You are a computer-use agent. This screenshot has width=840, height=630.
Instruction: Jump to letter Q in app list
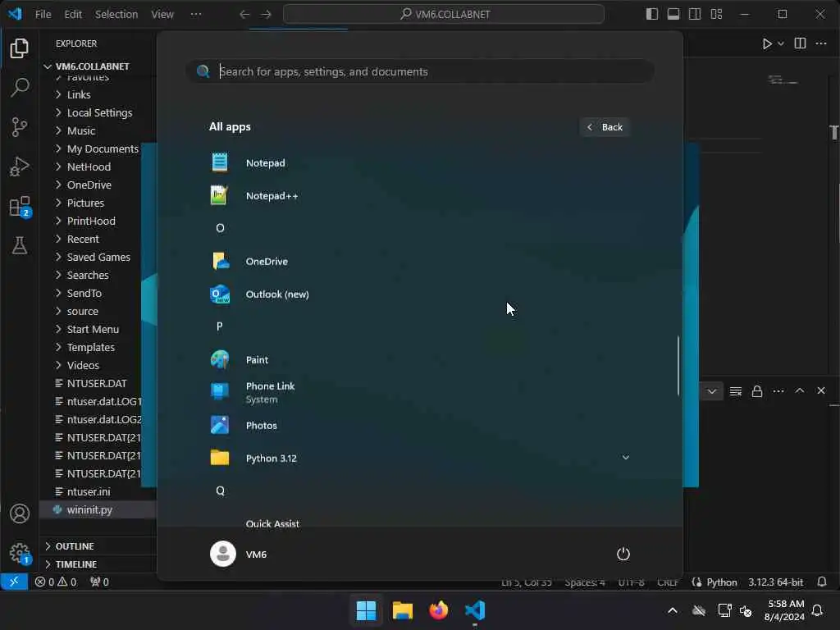(x=220, y=491)
